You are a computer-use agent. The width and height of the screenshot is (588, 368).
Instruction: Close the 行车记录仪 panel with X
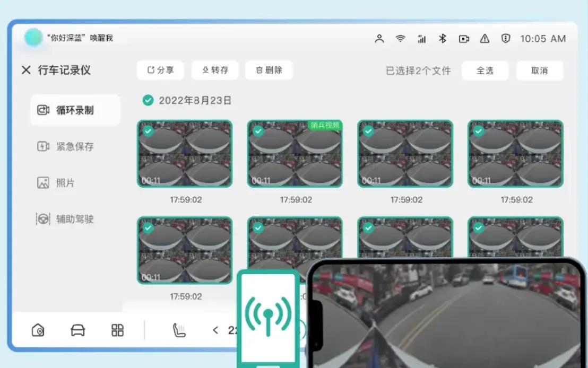pyautogui.click(x=26, y=69)
